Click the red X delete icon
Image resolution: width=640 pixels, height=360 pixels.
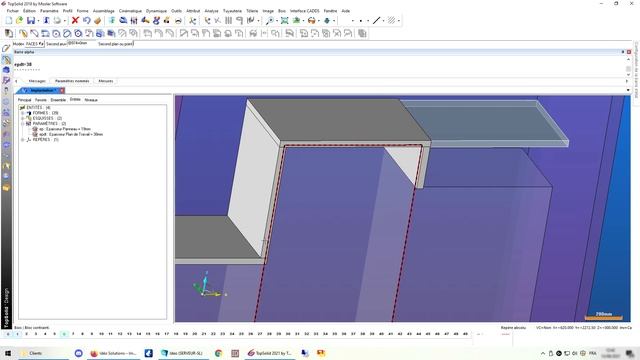tap(75, 20)
